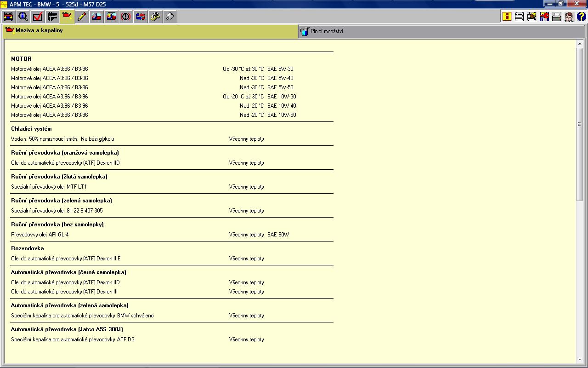Click the floppy disk with key icon
588x368 pixels.
pyautogui.click(x=544, y=17)
